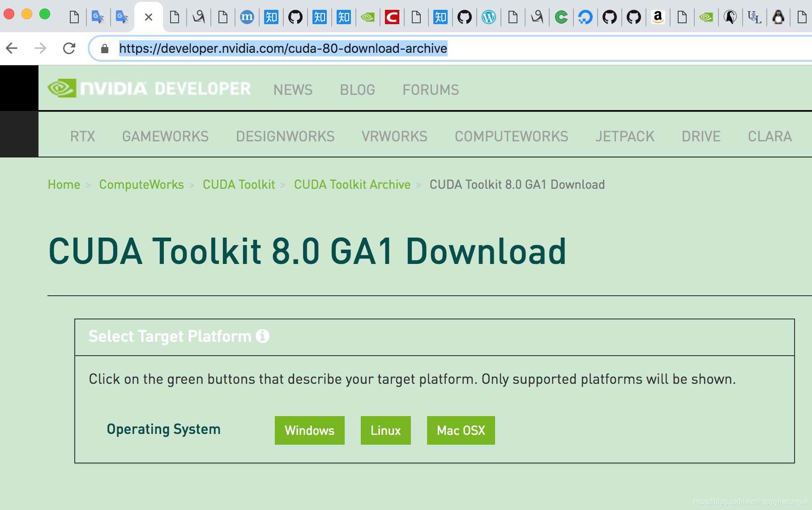The image size is (812, 510).
Task: Click the macOS green fullscreen window button
Action: [45, 14]
